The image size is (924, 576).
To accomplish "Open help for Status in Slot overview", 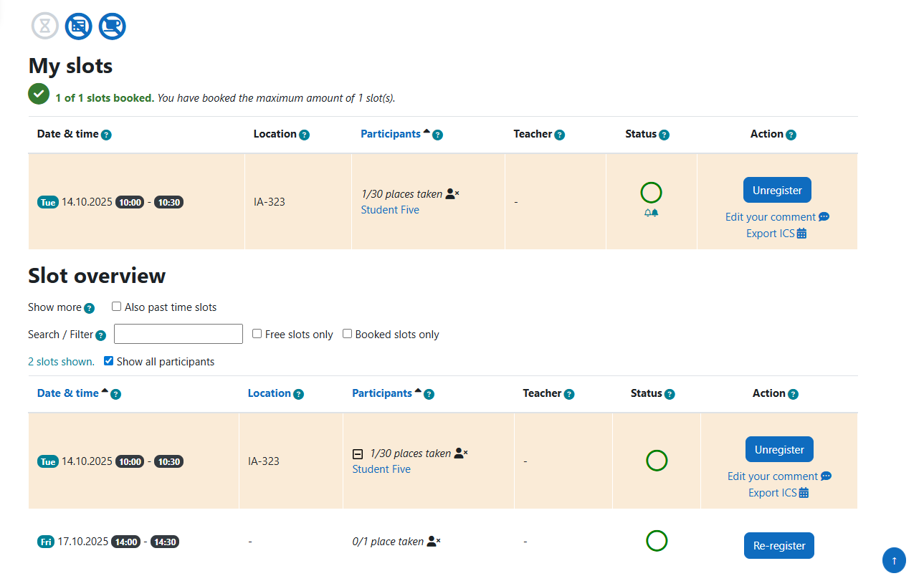I will (670, 394).
